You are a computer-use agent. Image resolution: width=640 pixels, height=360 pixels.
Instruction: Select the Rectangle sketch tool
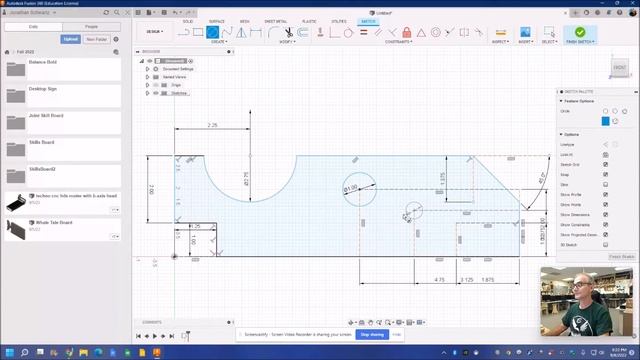pyautogui.click(x=198, y=32)
